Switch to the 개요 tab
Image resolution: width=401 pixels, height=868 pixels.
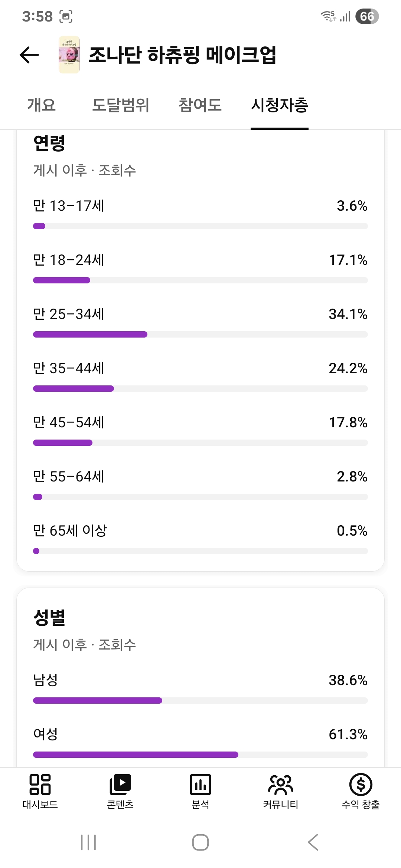41,105
